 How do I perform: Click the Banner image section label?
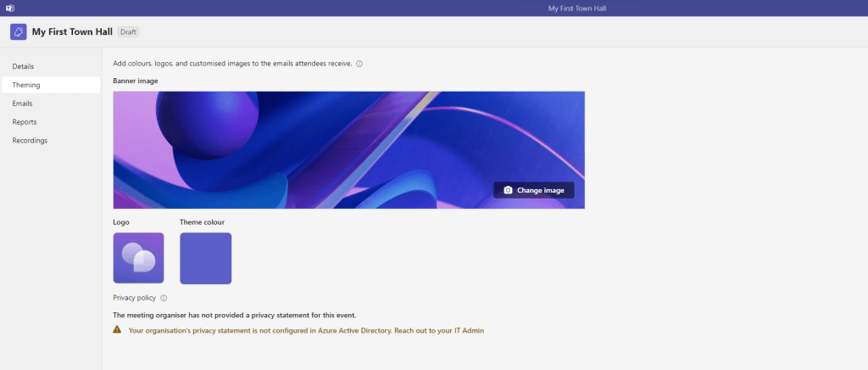point(135,81)
